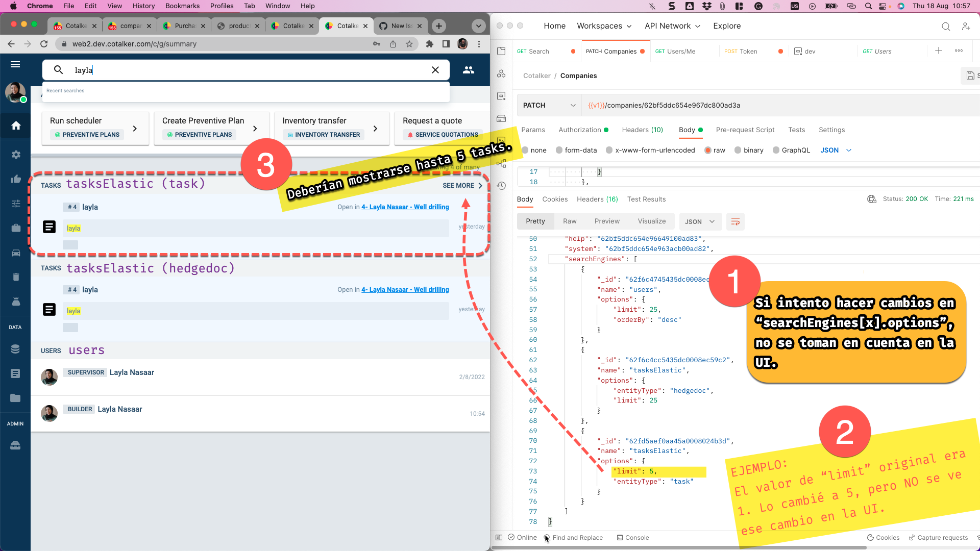Image resolution: width=980 pixels, height=551 pixels.
Task: Click the battery status indicator in menu bar
Action: click(x=831, y=6)
